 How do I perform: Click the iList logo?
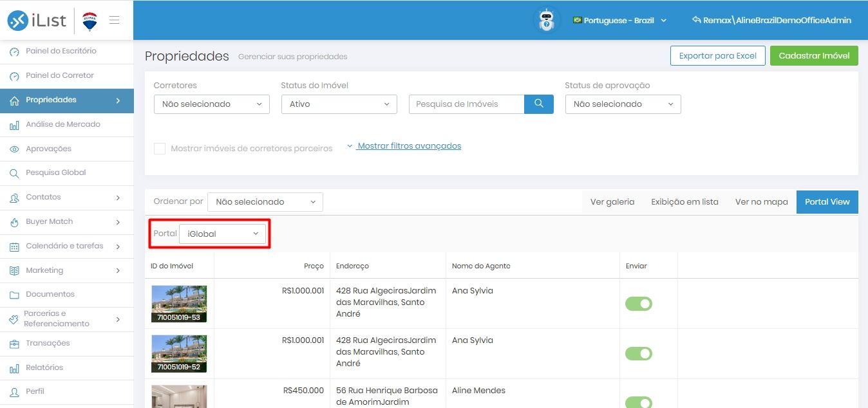tap(37, 21)
